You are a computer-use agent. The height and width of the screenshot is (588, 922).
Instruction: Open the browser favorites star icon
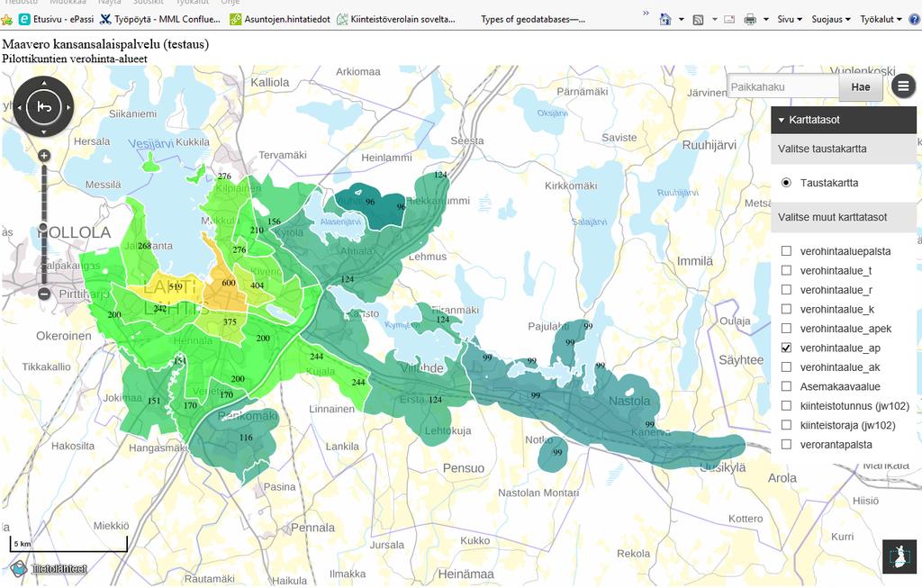pyautogui.click(x=7, y=20)
